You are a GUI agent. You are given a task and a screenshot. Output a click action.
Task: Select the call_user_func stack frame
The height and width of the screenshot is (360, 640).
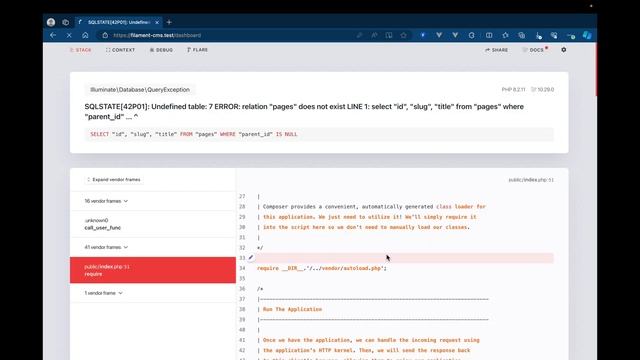tap(153, 224)
